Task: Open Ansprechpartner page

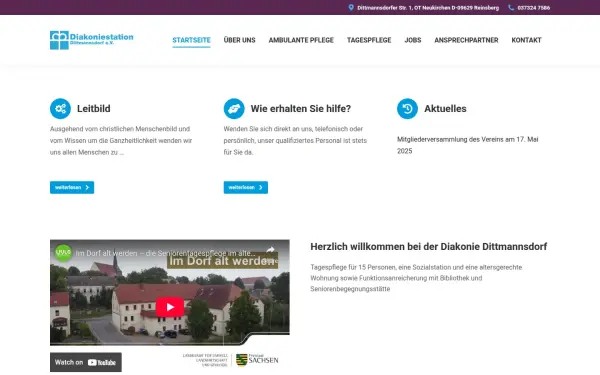Action: click(x=466, y=40)
